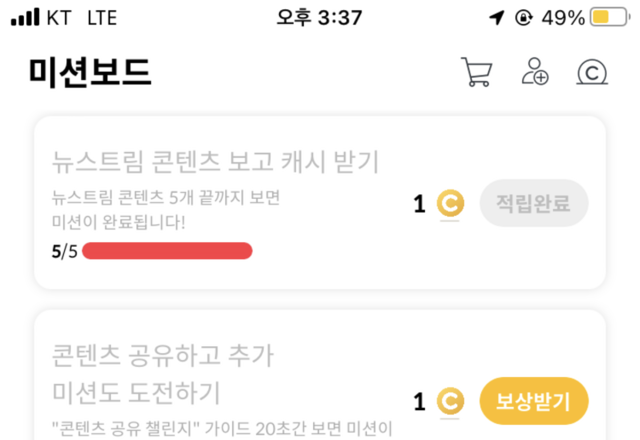Tap the 미션보드 page title
This screenshot has width=640, height=440.
coord(90,72)
